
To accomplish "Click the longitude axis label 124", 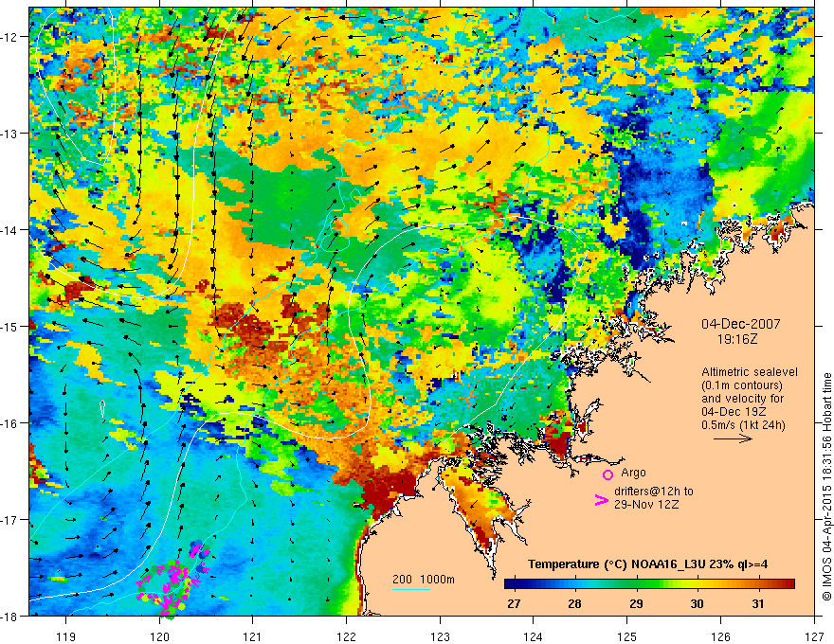I will (534, 636).
